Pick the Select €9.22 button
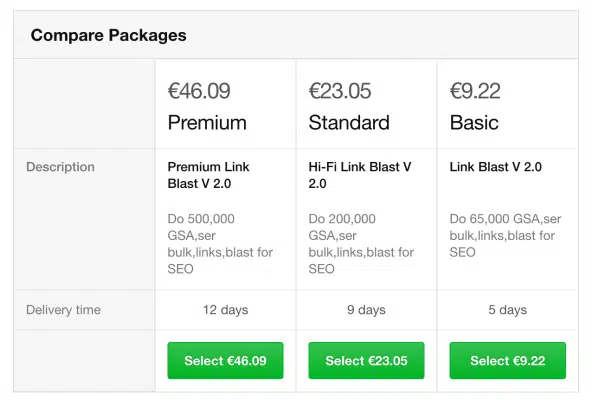The height and width of the screenshot is (400, 592). click(507, 360)
